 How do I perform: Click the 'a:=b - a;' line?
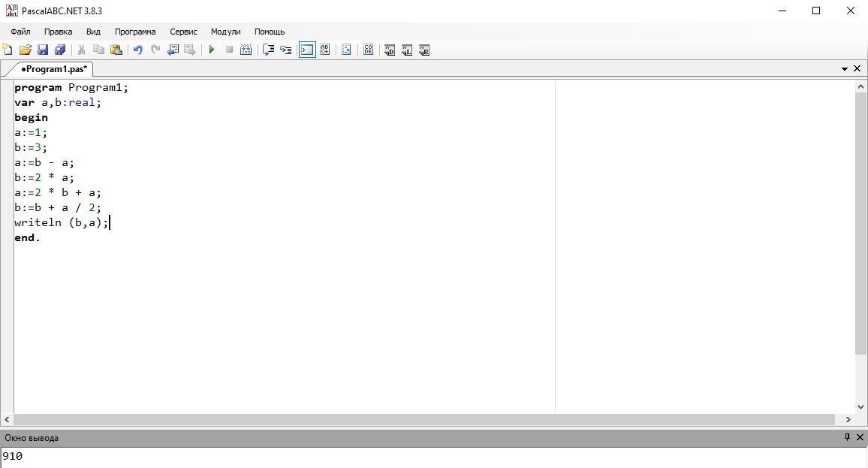44,163
